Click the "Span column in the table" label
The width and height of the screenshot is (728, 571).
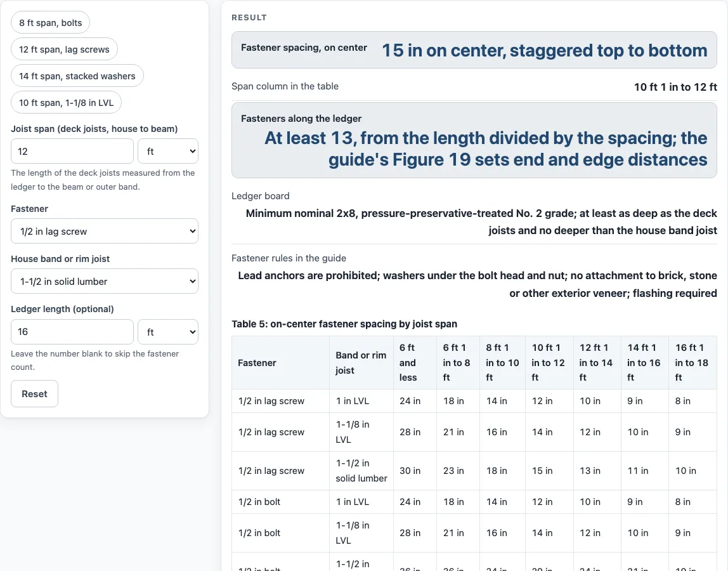click(285, 86)
